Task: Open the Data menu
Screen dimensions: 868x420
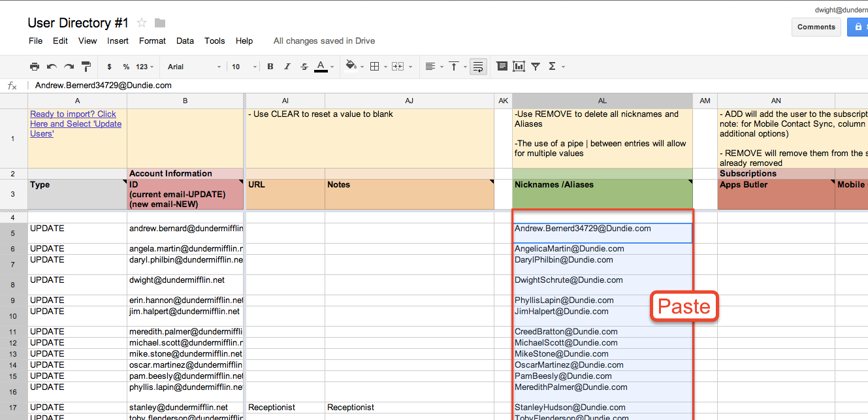Action: point(185,40)
